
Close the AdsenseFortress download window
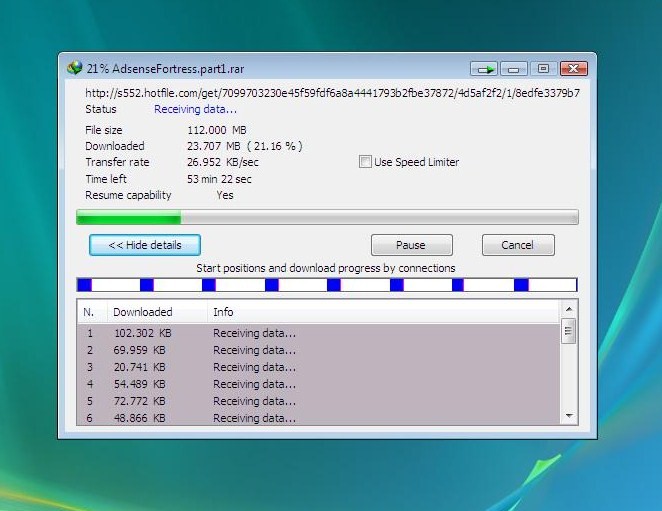(x=573, y=68)
